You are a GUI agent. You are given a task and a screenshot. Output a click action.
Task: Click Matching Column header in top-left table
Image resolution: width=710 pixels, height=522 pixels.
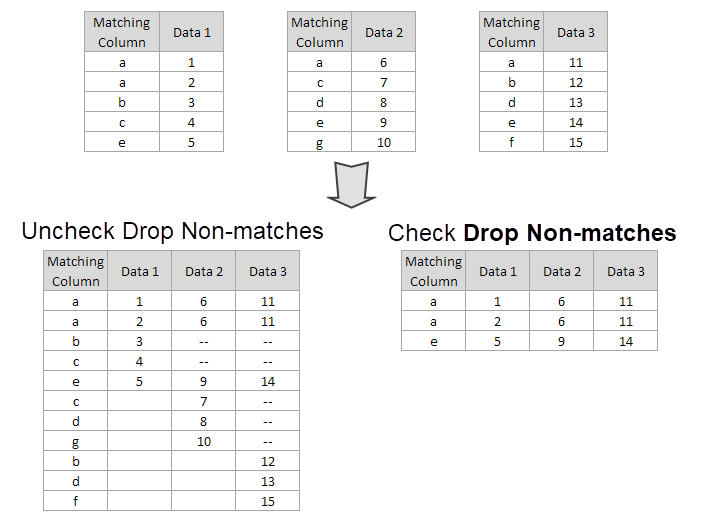[121, 32]
